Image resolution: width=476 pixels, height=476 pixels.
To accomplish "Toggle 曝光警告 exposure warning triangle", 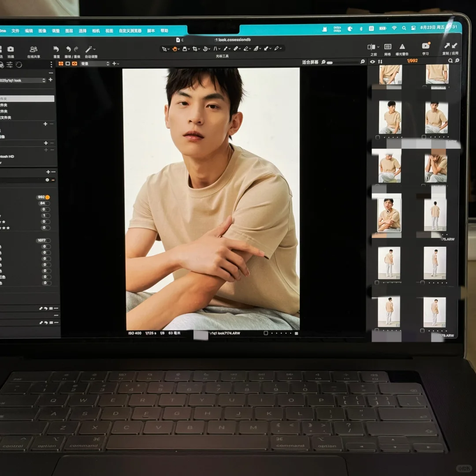I will [x=402, y=46].
